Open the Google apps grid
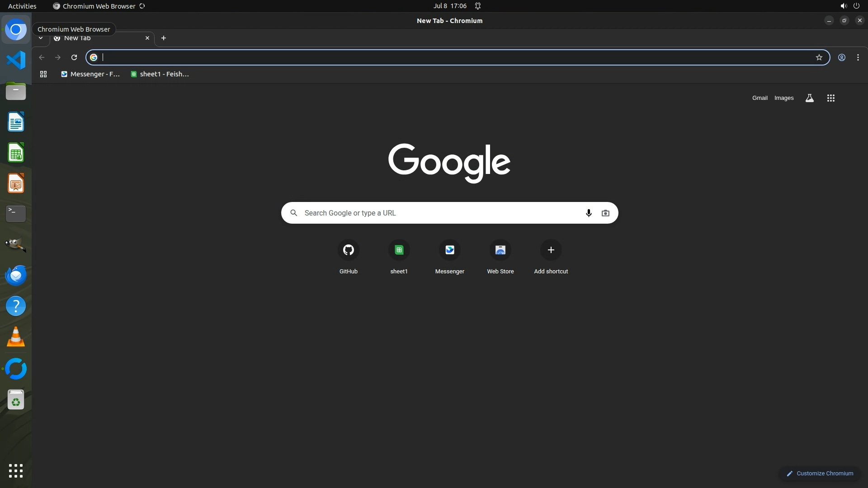 (830, 98)
